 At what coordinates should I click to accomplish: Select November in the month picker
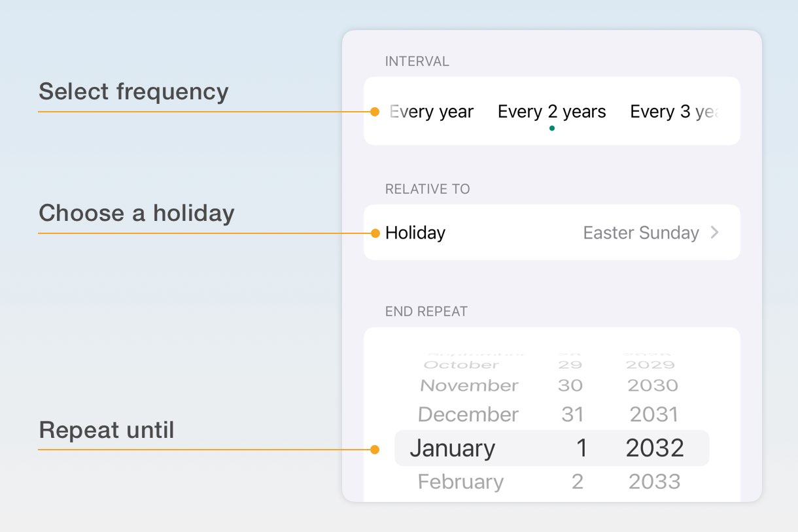469,386
